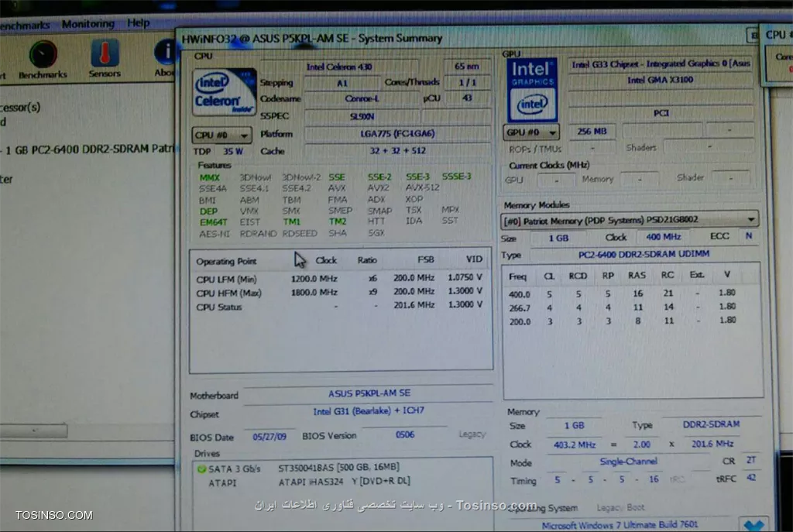Click the Operating Point column header

click(x=226, y=262)
